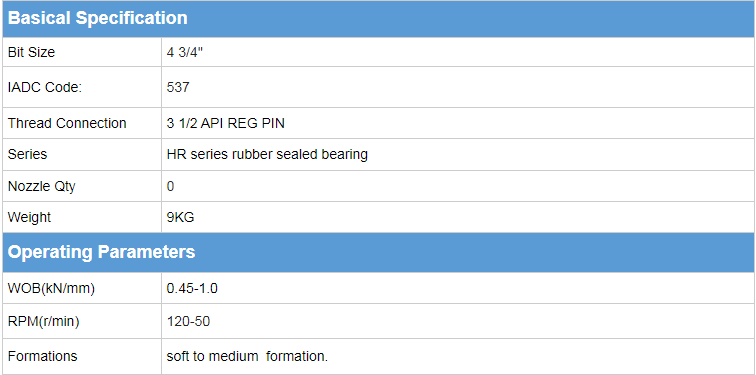Click the Nozzle Qty label

coord(41,186)
